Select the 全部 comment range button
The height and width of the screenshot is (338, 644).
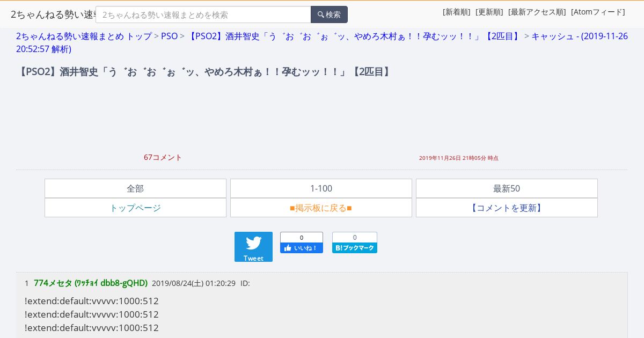(x=135, y=188)
